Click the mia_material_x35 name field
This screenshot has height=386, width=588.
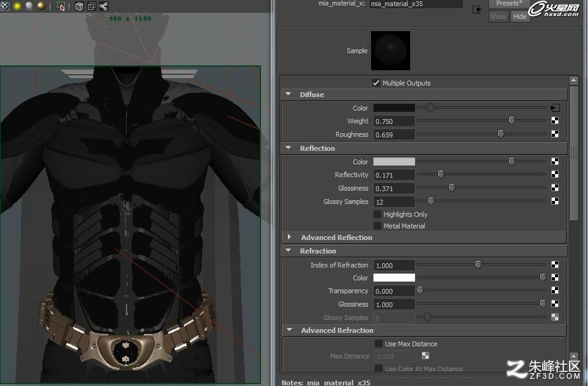coord(416,4)
